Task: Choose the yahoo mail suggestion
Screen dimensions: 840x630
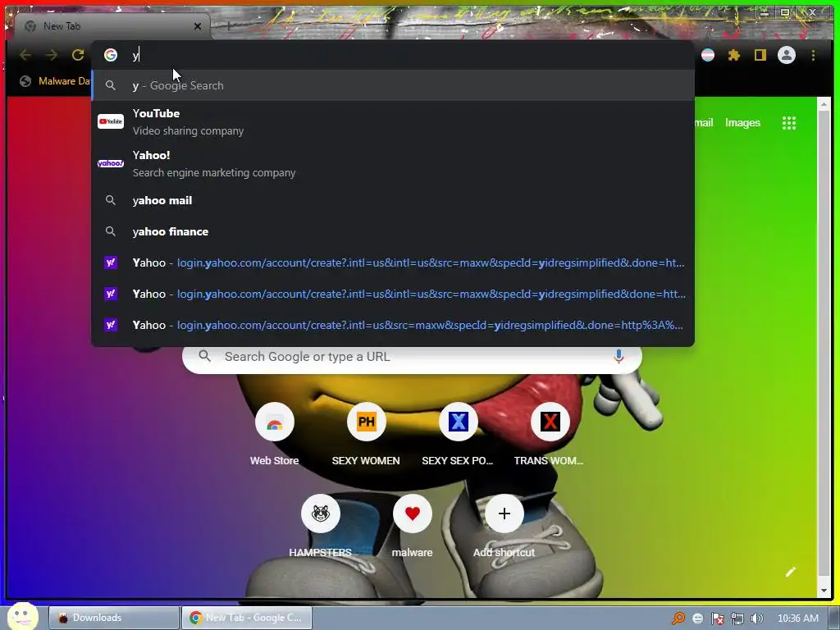Action: pyautogui.click(x=393, y=200)
